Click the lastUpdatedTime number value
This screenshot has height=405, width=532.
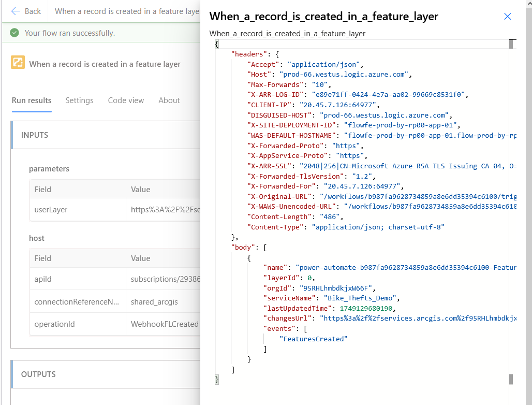coord(366,308)
